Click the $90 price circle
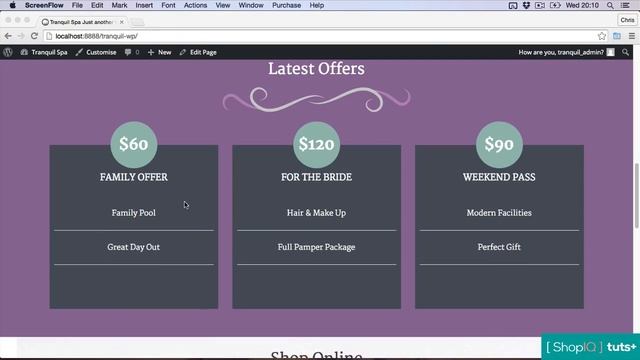The image size is (640, 360). click(499, 144)
